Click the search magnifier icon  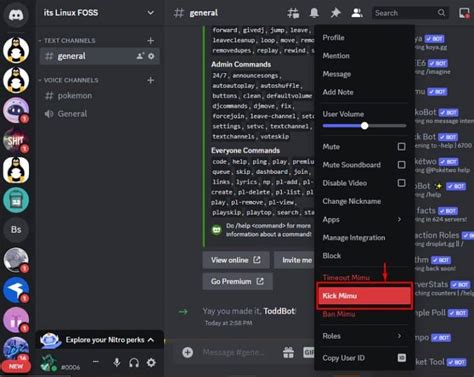click(441, 13)
